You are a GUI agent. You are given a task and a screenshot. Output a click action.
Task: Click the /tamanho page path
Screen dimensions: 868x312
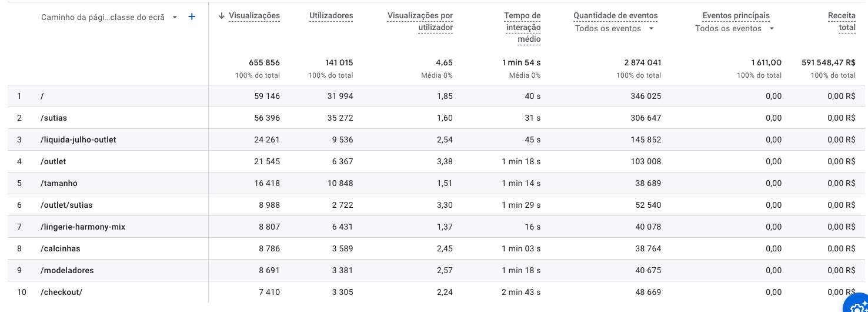[59, 183]
